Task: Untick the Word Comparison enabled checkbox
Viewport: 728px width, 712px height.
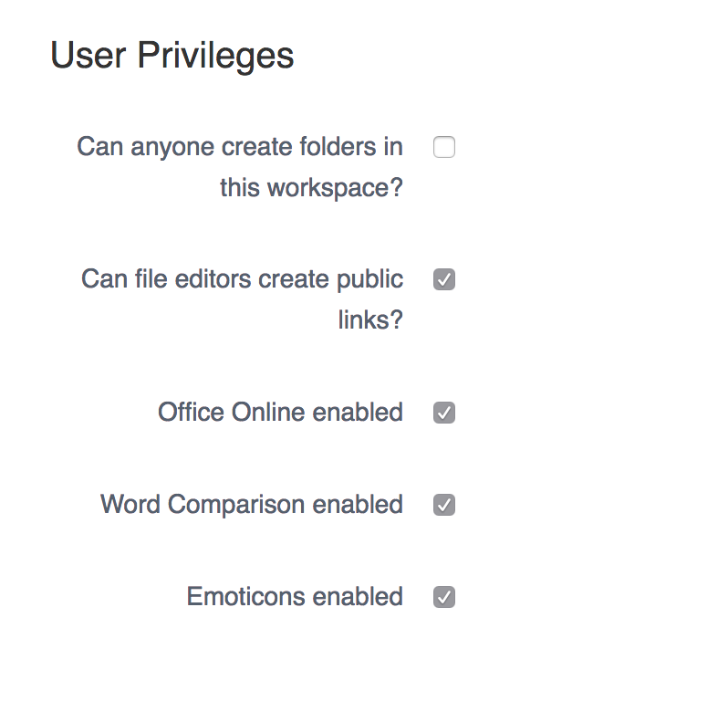Action: [444, 505]
